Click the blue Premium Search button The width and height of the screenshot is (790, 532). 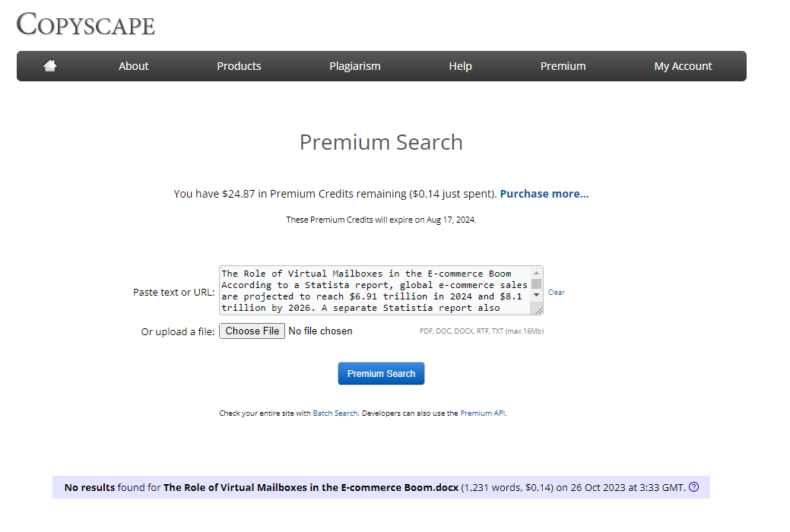(x=381, y=374)
